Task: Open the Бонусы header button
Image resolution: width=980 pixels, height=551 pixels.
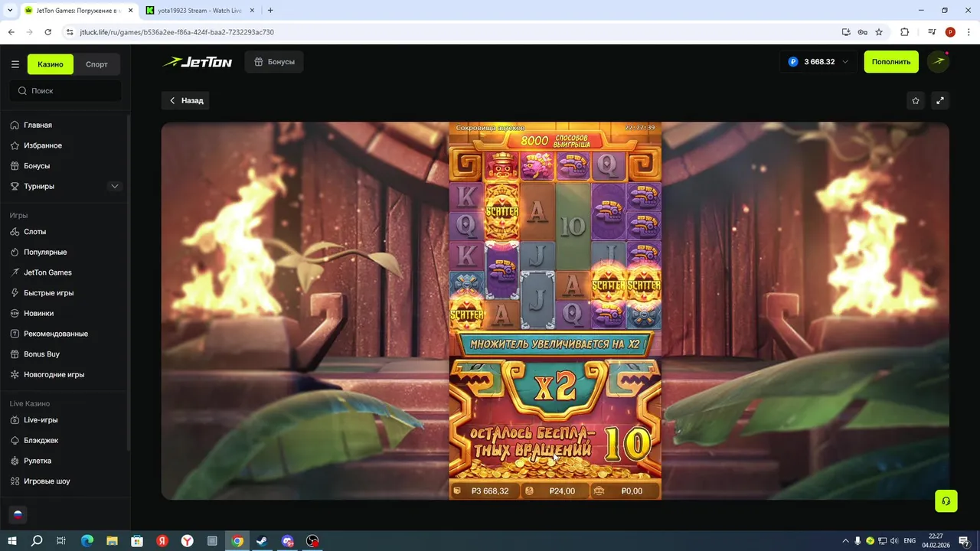Action: point(274,62)
